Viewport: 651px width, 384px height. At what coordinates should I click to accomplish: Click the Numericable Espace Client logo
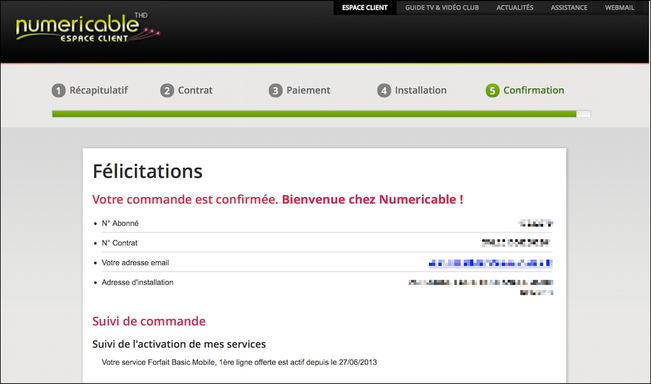coord(88,27)
